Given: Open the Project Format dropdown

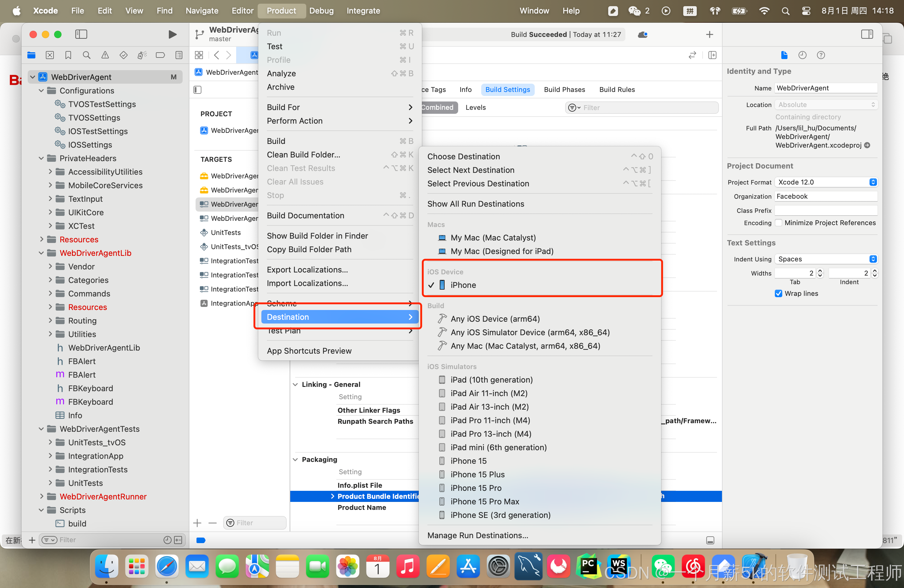Looking at the screenshot, I should (826, 182).
